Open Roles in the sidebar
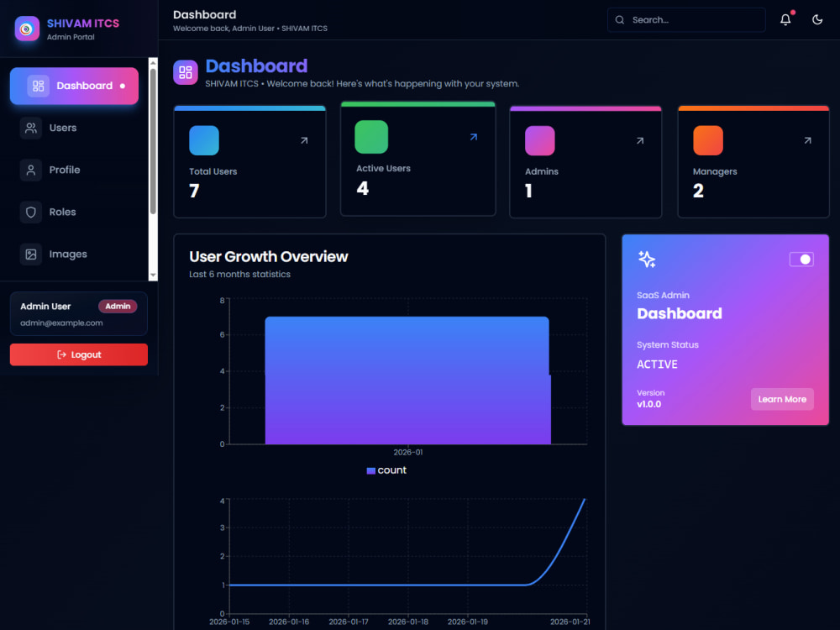Viewport: 840px width, 630px height. pos(74,213)
